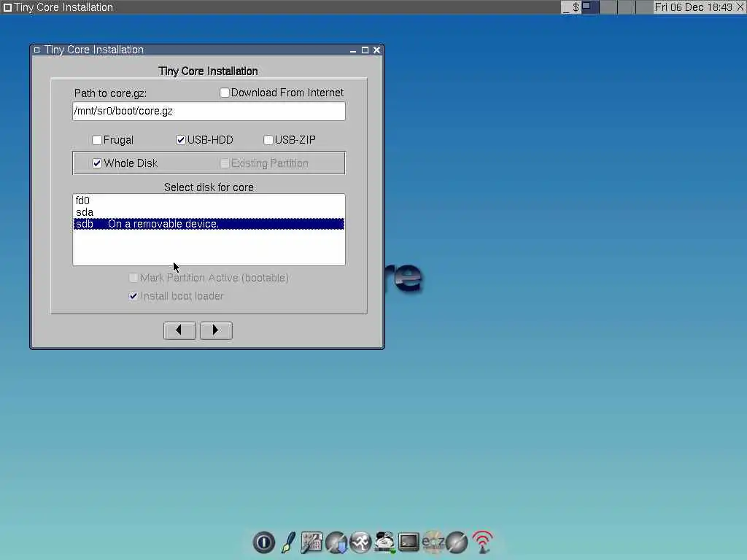Select the second virtual desktop in the pager
Viewport: 747px width, 560px height.
pos(608,7)
